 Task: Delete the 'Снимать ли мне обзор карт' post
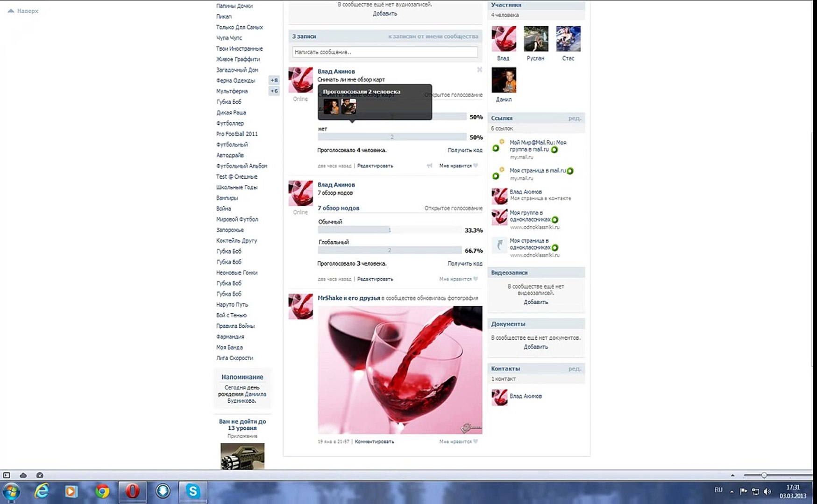(479, 70)
